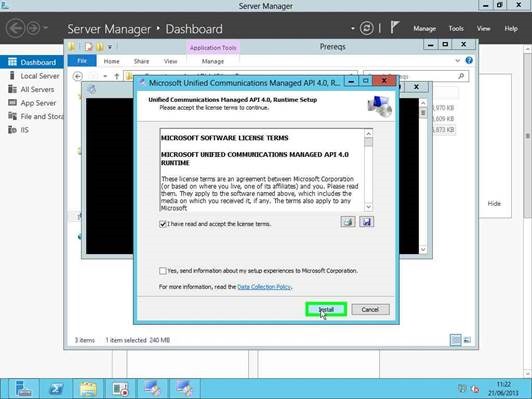Click the New folder quick access icon
Viewport: 532px width, 399px height.
point(100,46)
